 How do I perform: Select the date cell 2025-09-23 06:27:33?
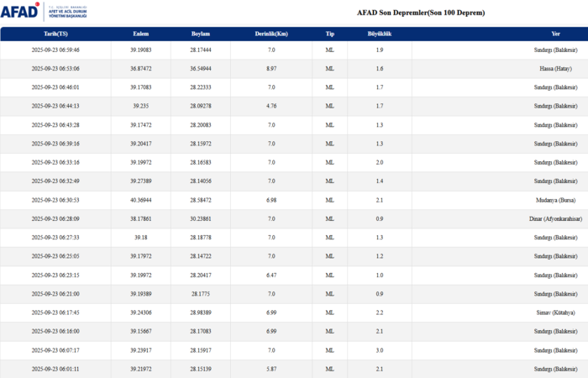(55, 238)
